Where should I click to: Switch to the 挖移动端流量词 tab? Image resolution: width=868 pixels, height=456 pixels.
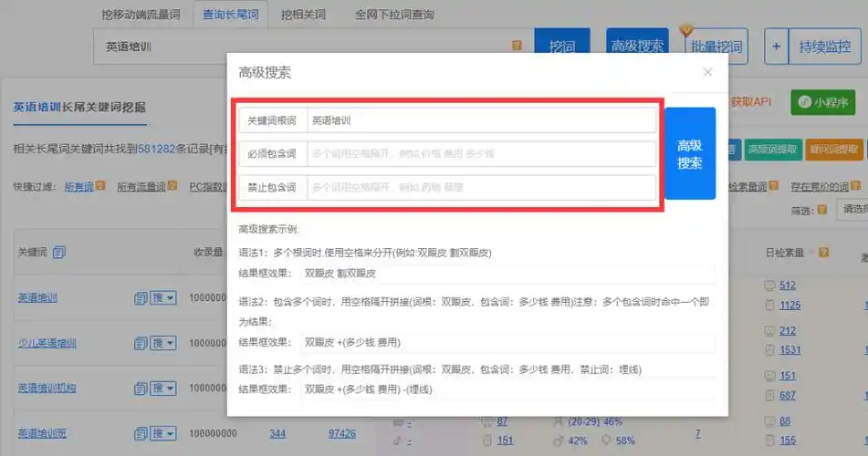(141, 15)
